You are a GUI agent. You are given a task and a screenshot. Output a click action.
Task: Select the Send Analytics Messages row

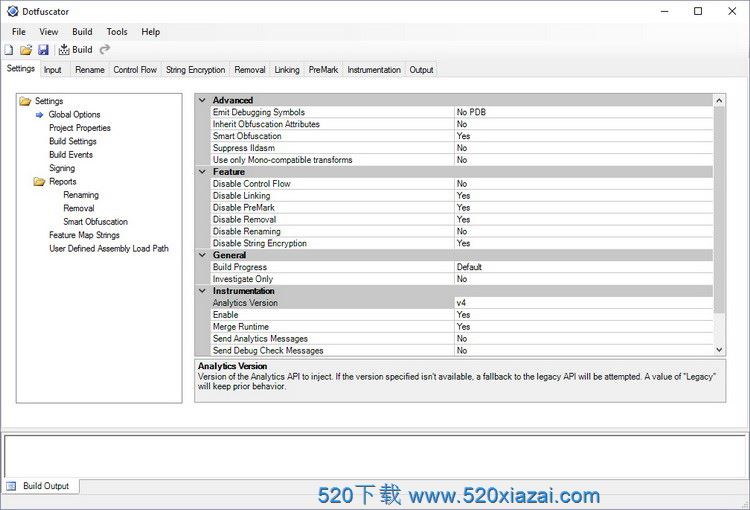(x=462, y=339)
